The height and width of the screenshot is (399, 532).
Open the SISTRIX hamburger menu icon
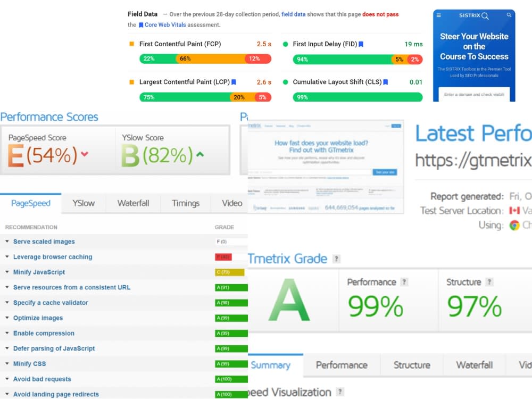(438, 15)
